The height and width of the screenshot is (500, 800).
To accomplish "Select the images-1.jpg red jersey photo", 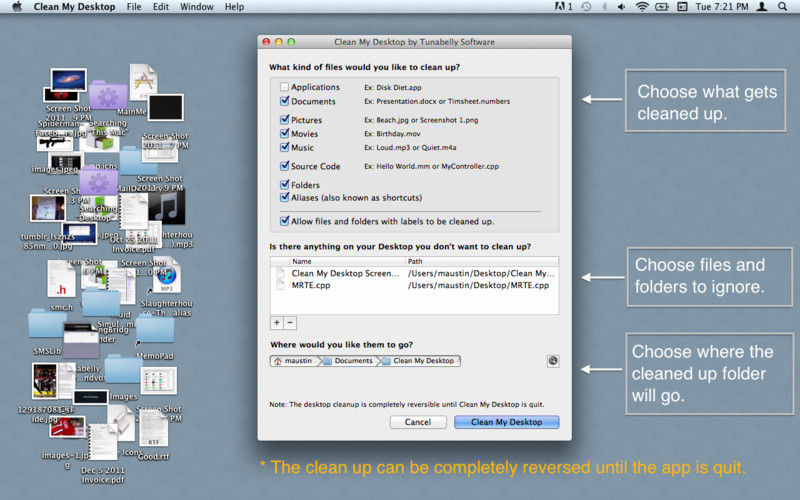I will click(67, 427).
